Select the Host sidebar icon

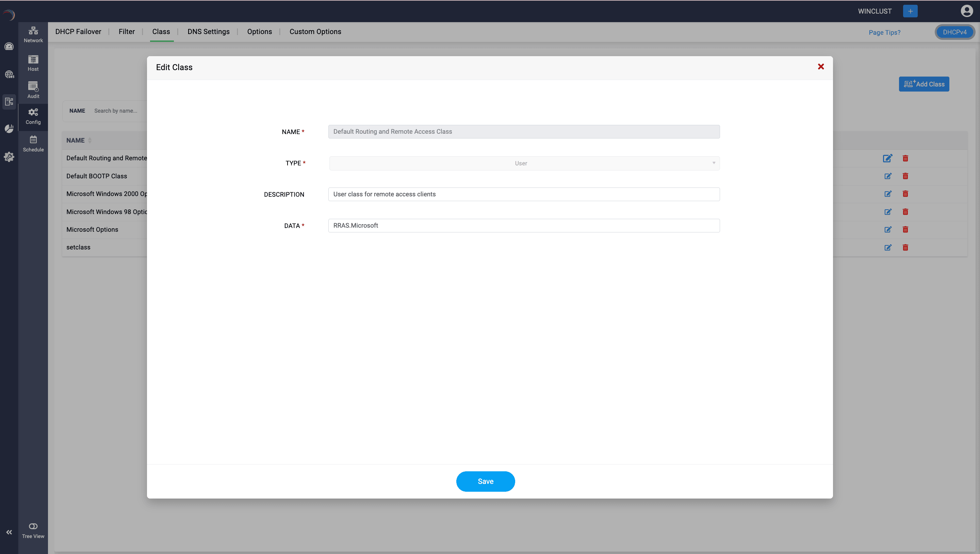point(33,62)
